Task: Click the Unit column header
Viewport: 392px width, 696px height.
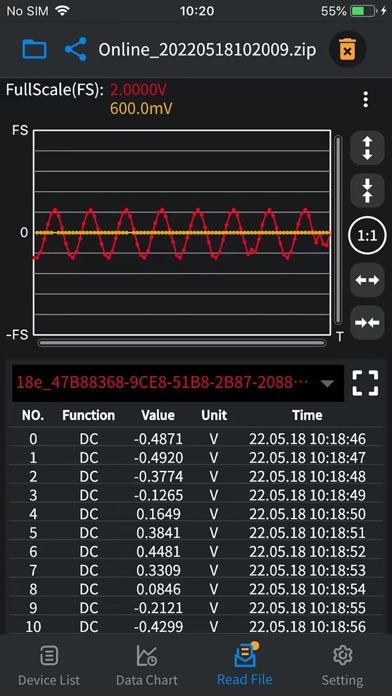Action: (x=214, y=415)
